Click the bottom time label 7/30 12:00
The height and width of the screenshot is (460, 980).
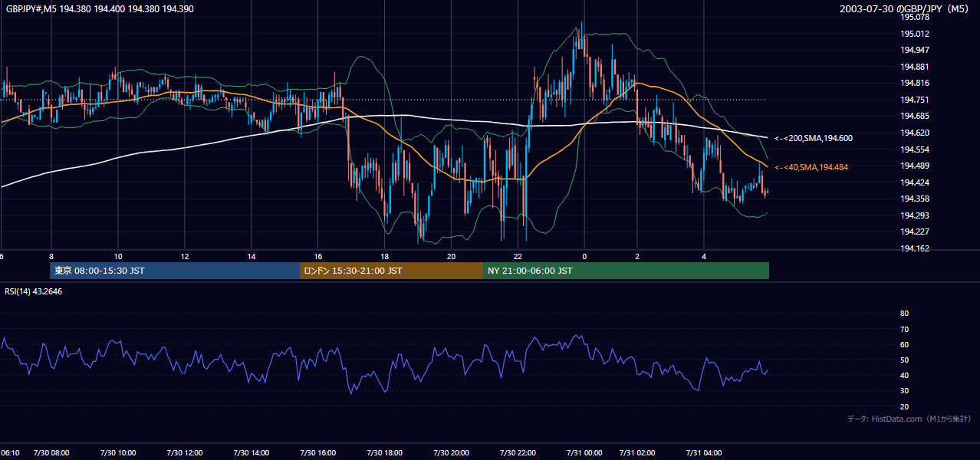click(x=185, y=453)
